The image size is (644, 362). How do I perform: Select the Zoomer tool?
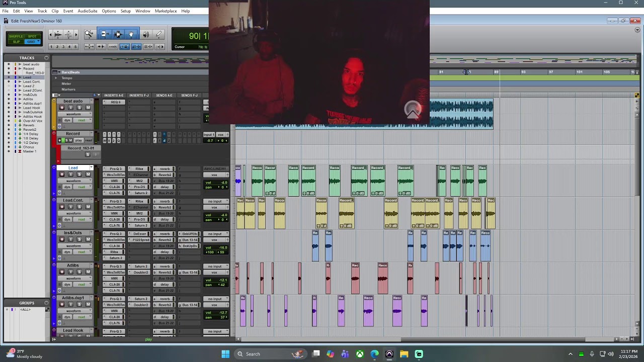pyautogui.click(x=89, y=34)
